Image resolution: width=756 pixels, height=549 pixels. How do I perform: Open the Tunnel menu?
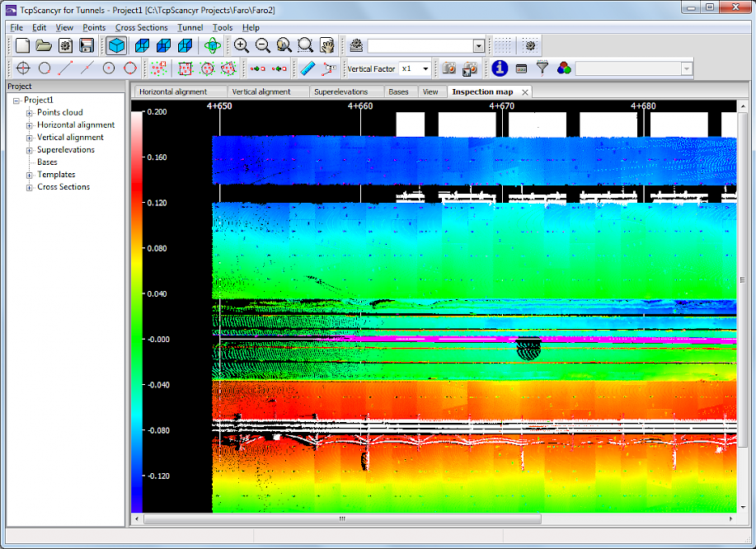point(190,27)
